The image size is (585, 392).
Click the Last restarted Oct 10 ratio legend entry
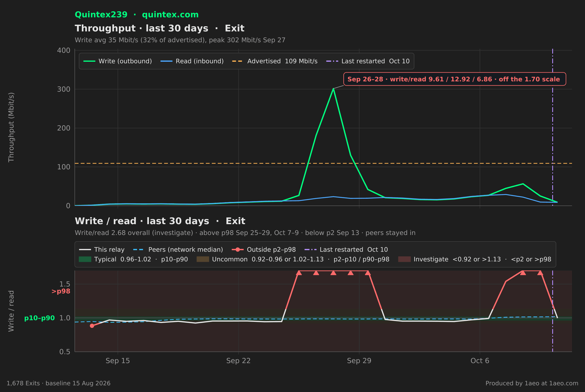click(346, 250)
